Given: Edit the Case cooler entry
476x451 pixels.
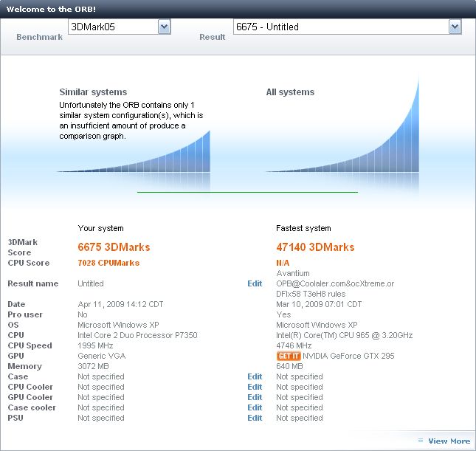Looking at the screenshot, I should coord(255,407).
